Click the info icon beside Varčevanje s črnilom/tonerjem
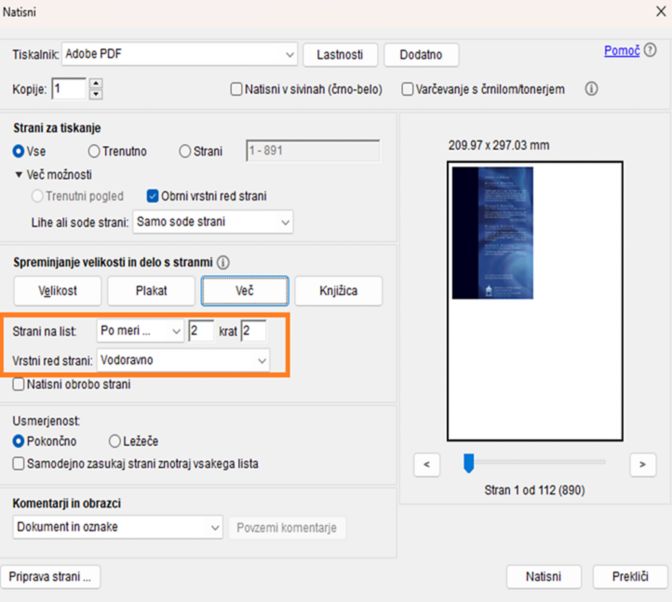 click(591, 89)
